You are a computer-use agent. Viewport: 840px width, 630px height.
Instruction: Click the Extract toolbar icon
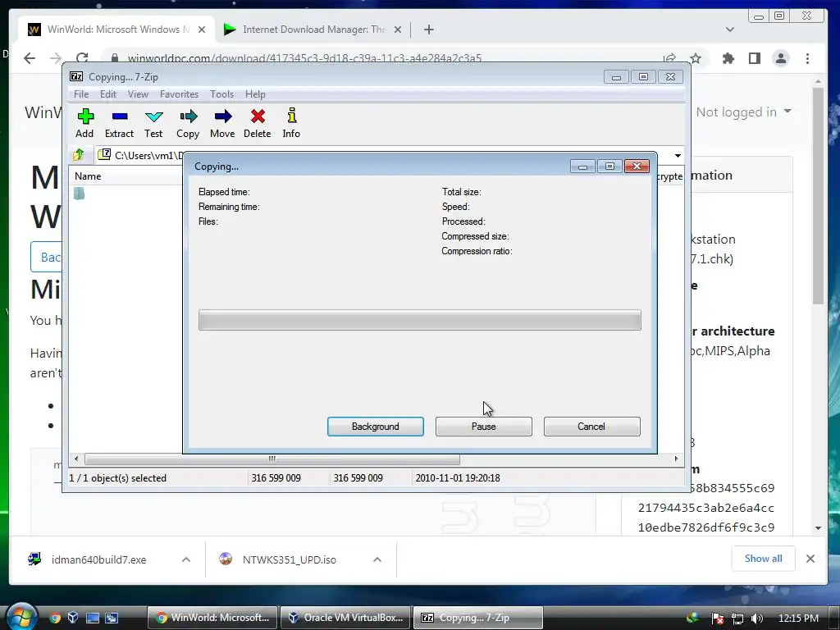pyautogui.click(x=119, y=123)
